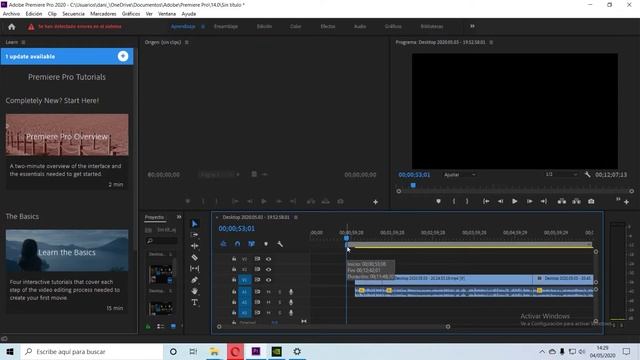Toggle nest sequences insert mode in timeline
The width and height of the screenshot is (640, 360).
(223, 244)
